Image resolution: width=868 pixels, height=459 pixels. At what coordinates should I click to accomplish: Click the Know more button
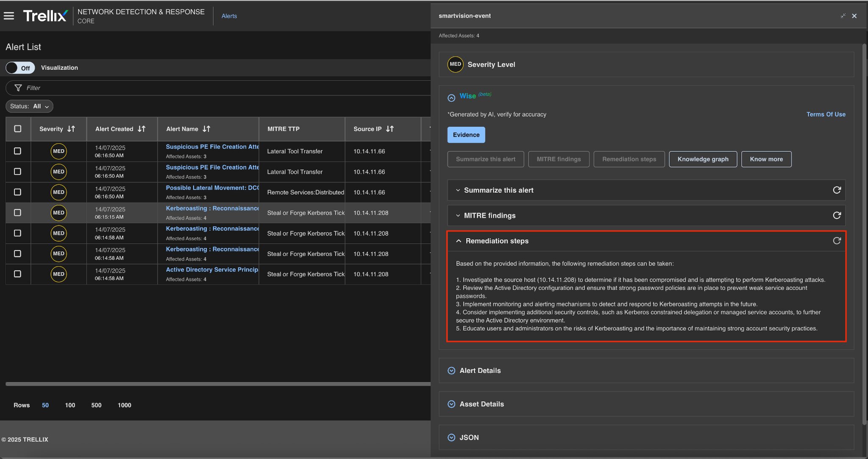(x=766, y=159)
